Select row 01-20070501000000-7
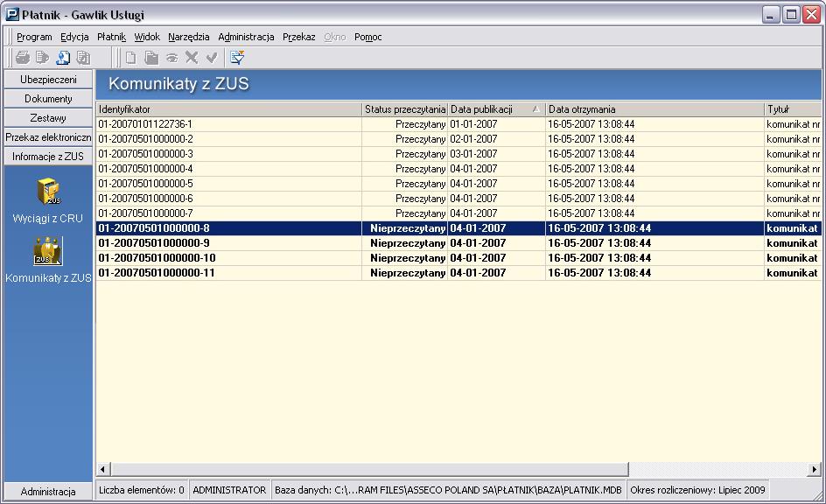 coord(458,213)
